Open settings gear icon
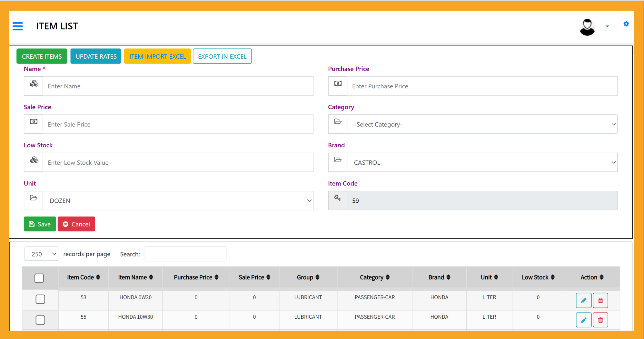 click(626, 24)
